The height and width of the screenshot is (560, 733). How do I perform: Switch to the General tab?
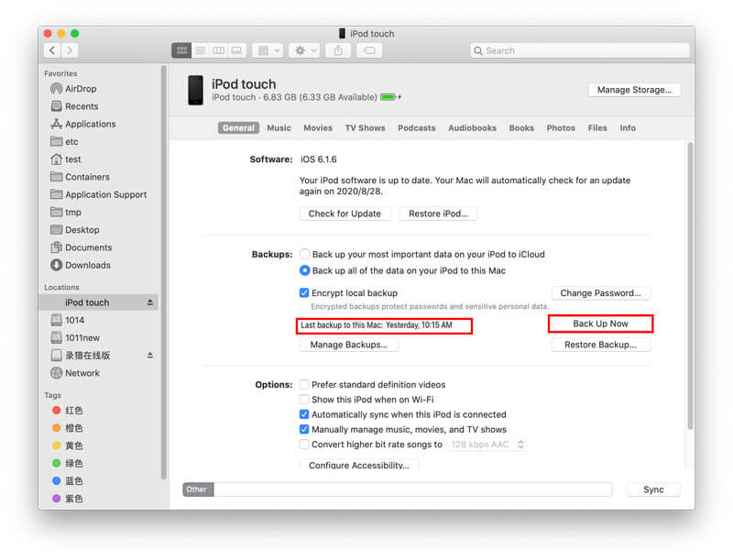(x=238, y=128)
